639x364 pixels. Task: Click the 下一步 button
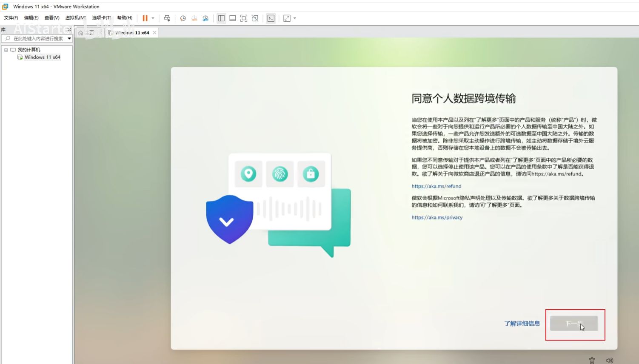[573, 324]
